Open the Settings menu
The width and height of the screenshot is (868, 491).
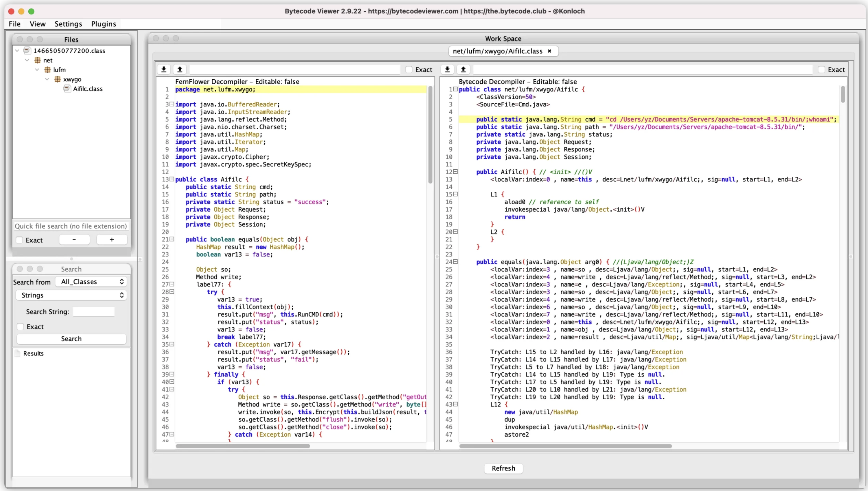click(68, 24)
